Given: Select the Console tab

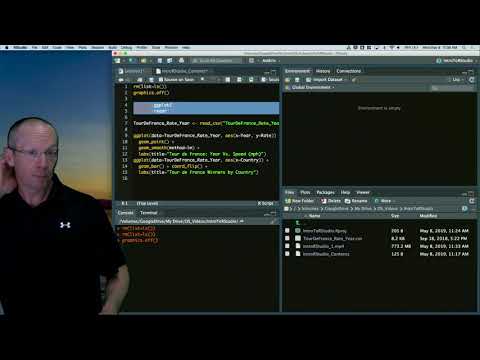Looking at the screenshot, I should pyautogui.click(x=125, y=213).
